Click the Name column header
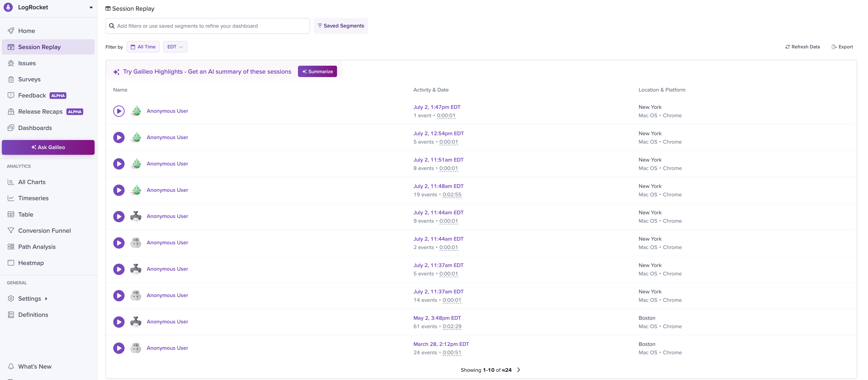 (120, 90)
